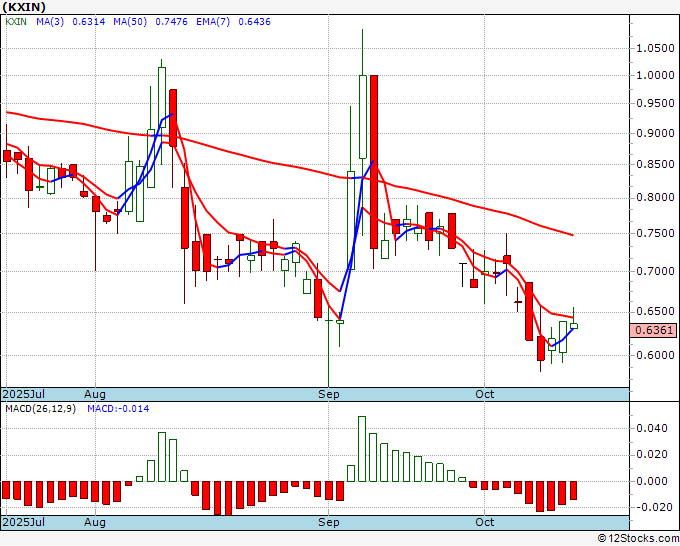Viewport: 680px width, 546px height.
Task: Click the MA(3) legend label
Action: pyautogui.click(x=50, y=22)
